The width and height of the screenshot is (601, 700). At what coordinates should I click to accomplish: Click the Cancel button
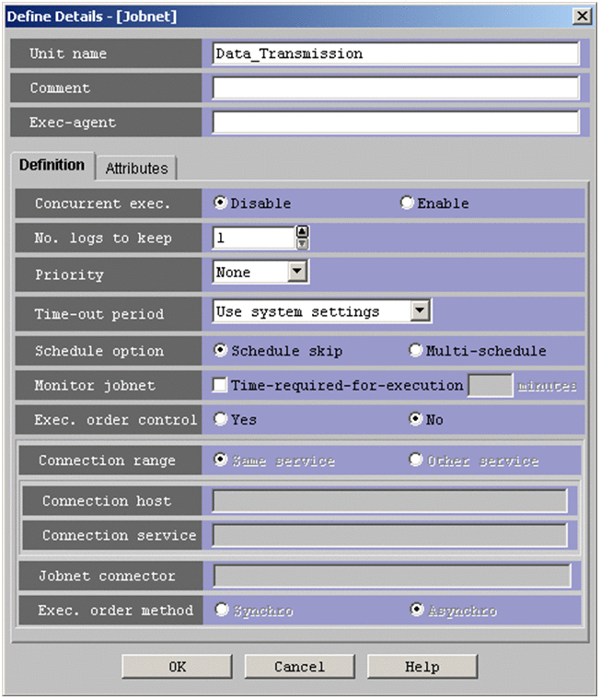click(x=299, y=667)
